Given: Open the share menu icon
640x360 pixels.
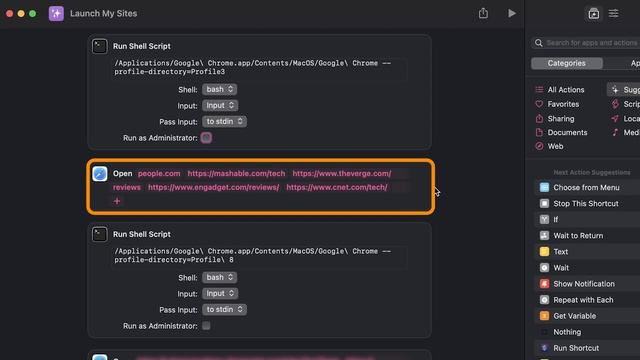Looking at the screenshot, I should pyautogui.click(x=483, y=13).
